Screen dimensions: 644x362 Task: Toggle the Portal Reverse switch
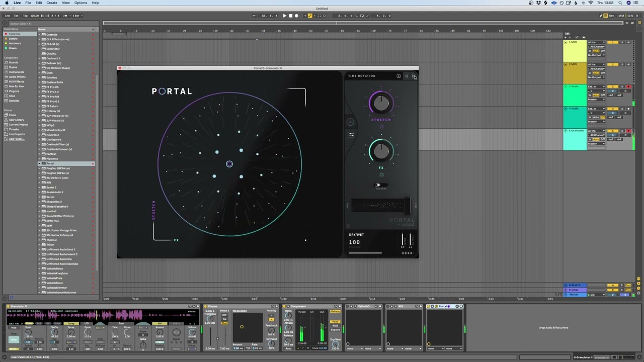pyautogui.click(x=381, y=186)
